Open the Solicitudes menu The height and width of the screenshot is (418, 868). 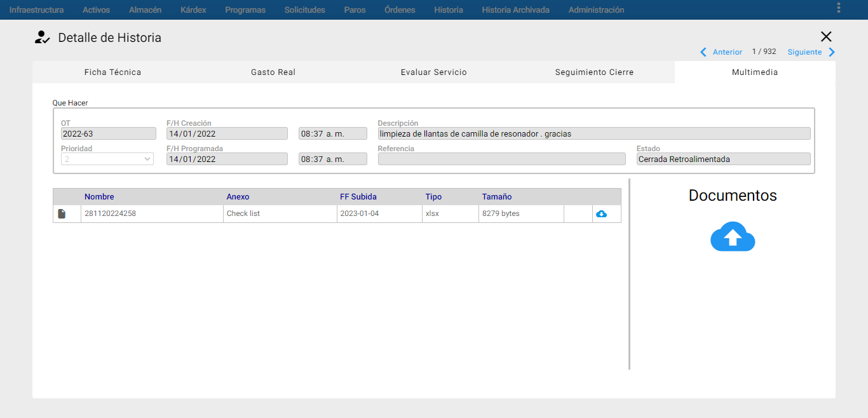point(305,10)
